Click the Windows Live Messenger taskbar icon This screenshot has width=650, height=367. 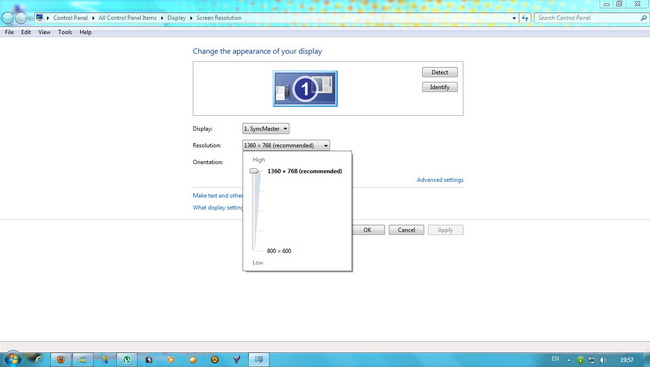105,360
